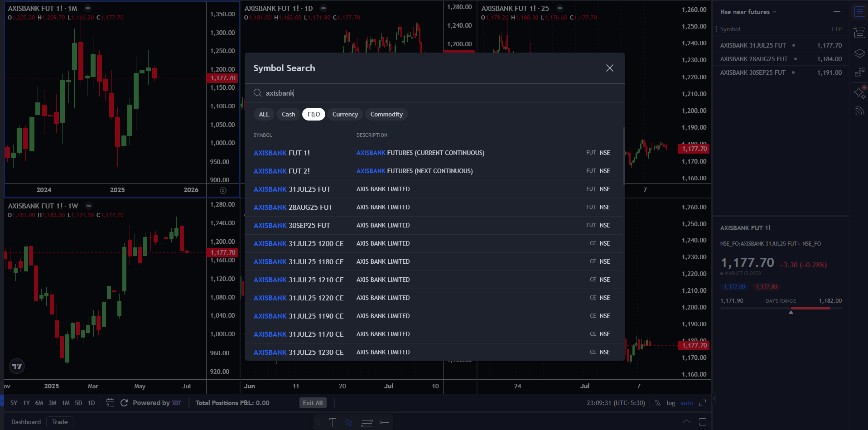Click the blue bid price 1,177.00 button
Screen dimensions: 868x430
[x=734, y=287]
